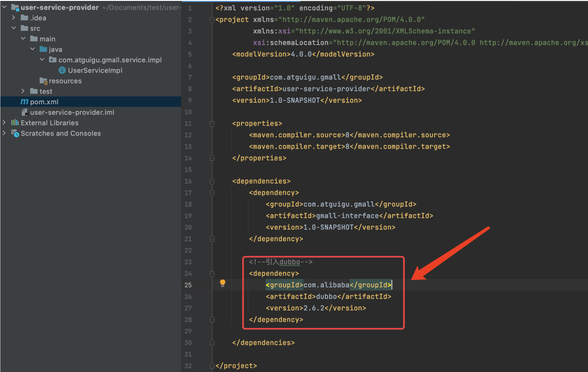
Task: Select the resources folder
Action: point(65,81)
